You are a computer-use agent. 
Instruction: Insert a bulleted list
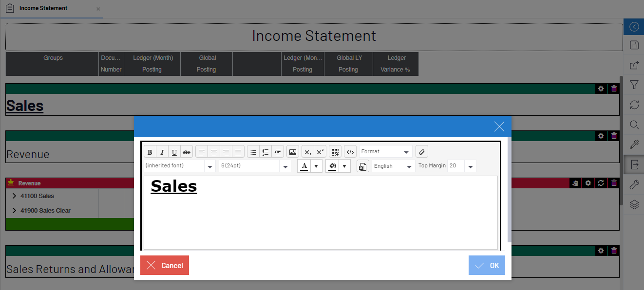(x=253, y=152)
